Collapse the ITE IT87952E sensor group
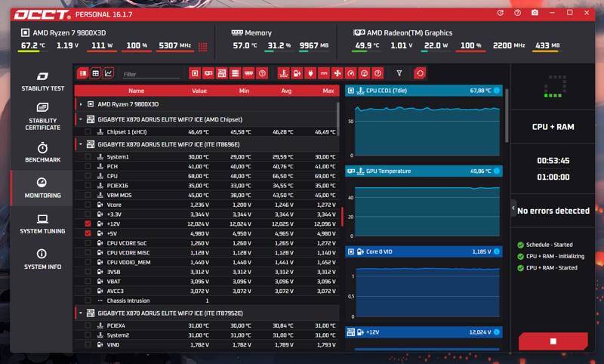The image size is (604, 364). [x=81, y=313]
